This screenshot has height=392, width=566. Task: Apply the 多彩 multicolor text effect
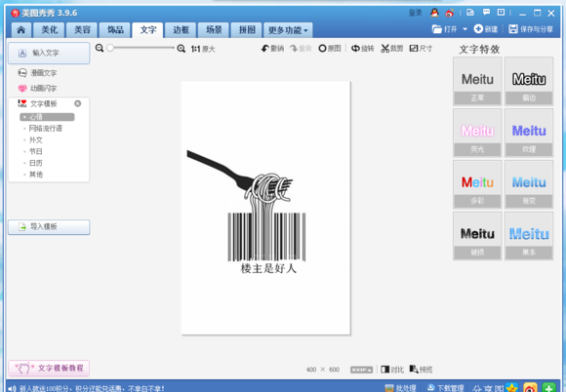(477, 184)
